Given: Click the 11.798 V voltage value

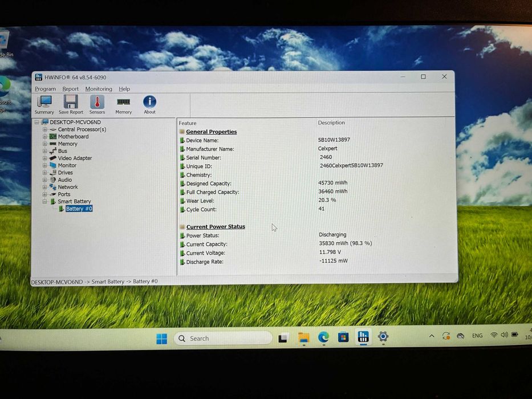Looking at the screenshot, I should point(330,252).
